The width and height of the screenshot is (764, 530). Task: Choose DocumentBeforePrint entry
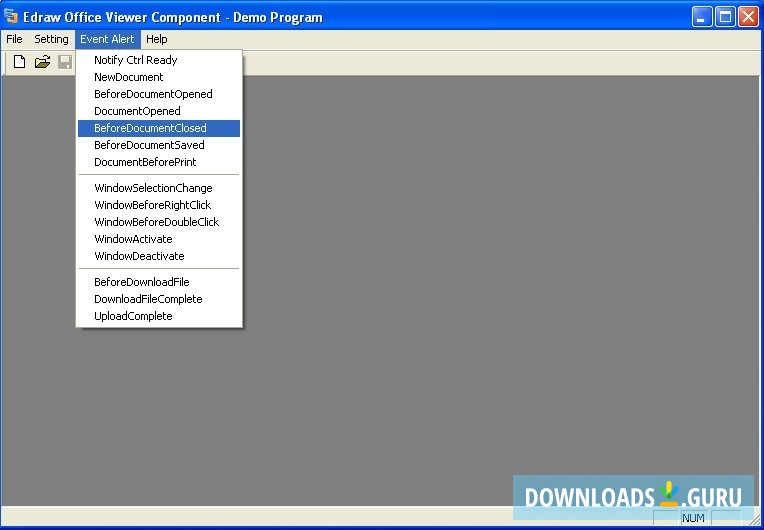pyautogui.click(x=159, y=162)
